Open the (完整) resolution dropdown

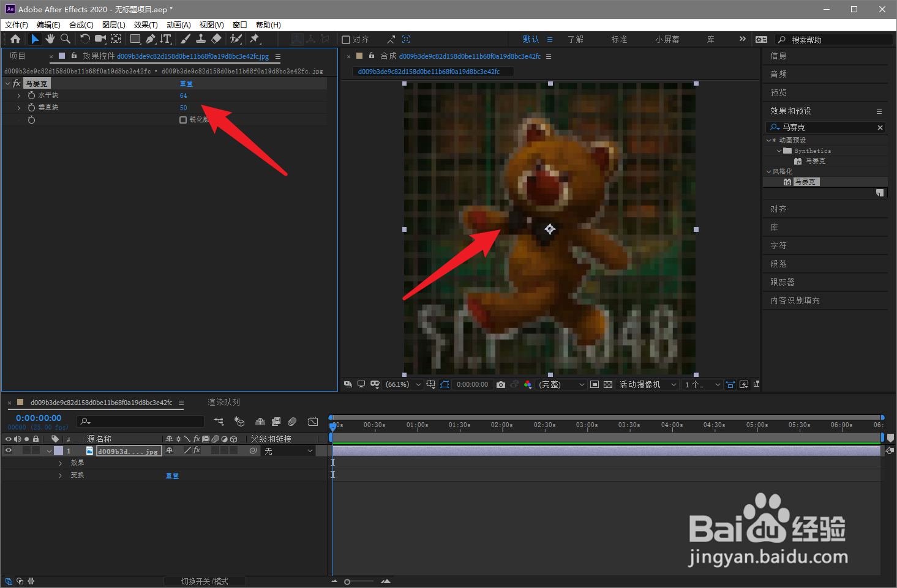561,384
